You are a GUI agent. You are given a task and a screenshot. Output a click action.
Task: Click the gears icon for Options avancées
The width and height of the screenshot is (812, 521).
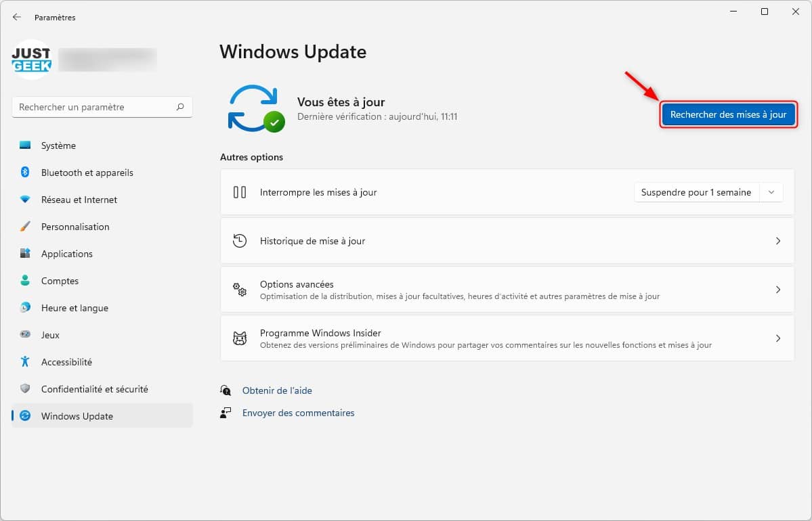(x=240, y=289)
